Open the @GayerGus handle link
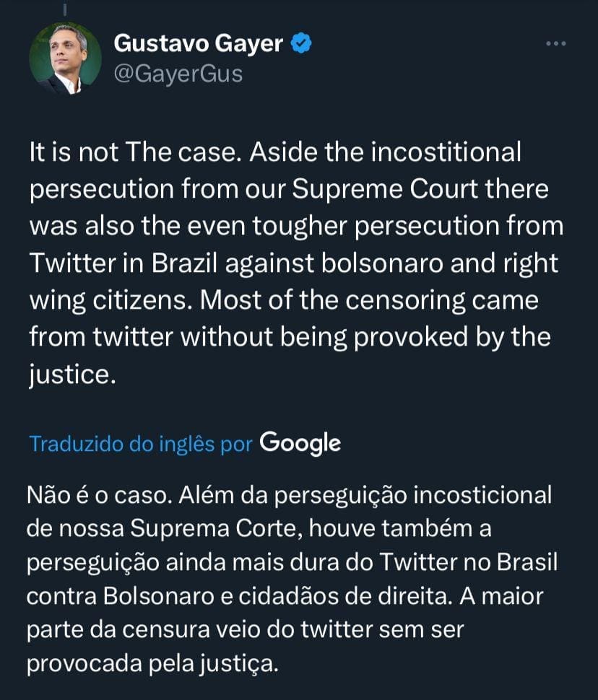Viewport: 598px width, 700px height. click(178, 74)
